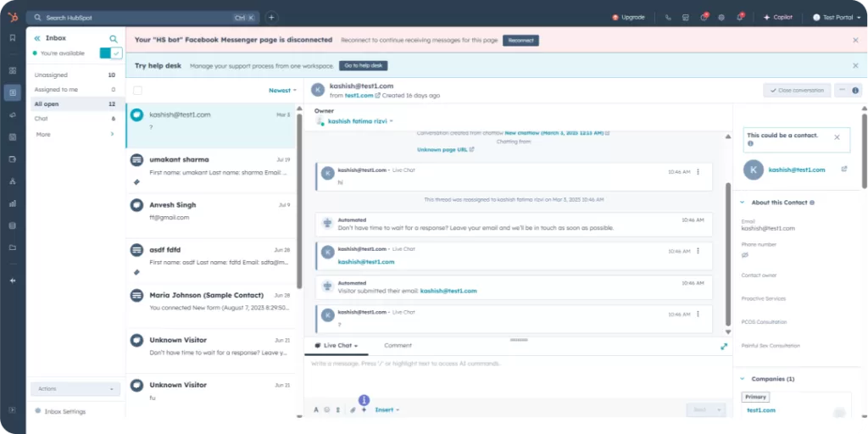Open AI assistant sparkle icon in composer
Image resolution: width=868 pixels, height=434 pixels.
click(x=364, y=409)
